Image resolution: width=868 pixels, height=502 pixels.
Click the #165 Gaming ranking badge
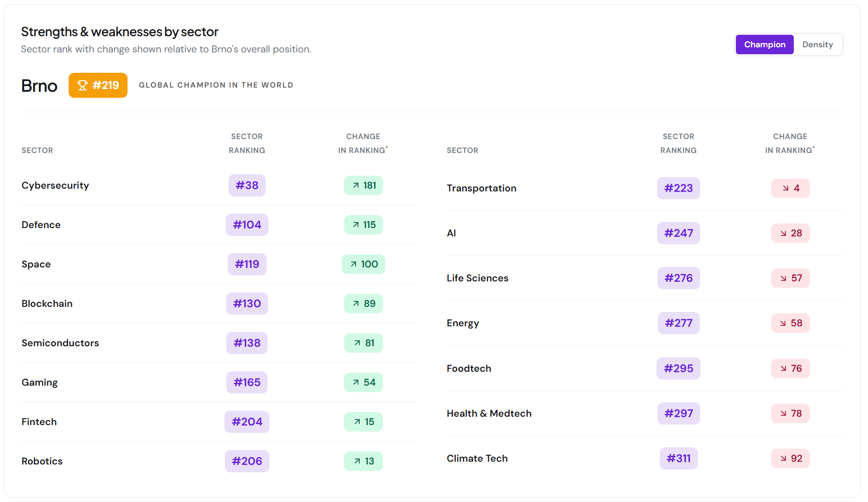(x=247, y=382)
